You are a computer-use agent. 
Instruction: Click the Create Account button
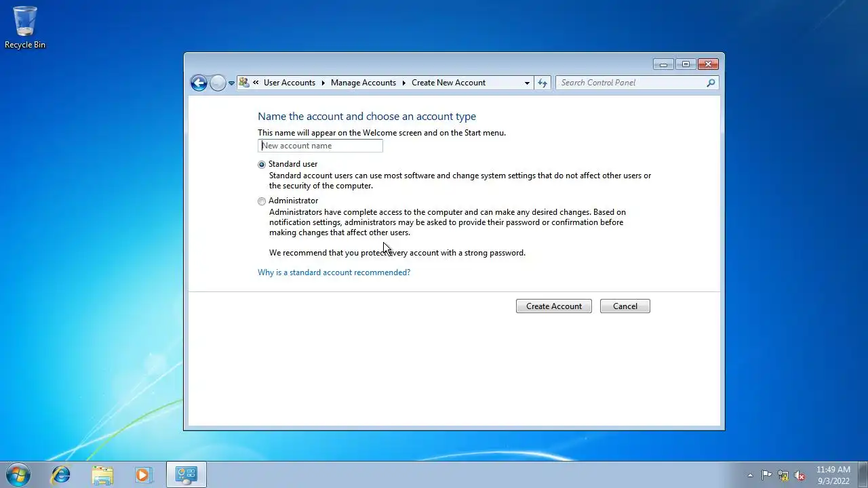tap(554, 306)
